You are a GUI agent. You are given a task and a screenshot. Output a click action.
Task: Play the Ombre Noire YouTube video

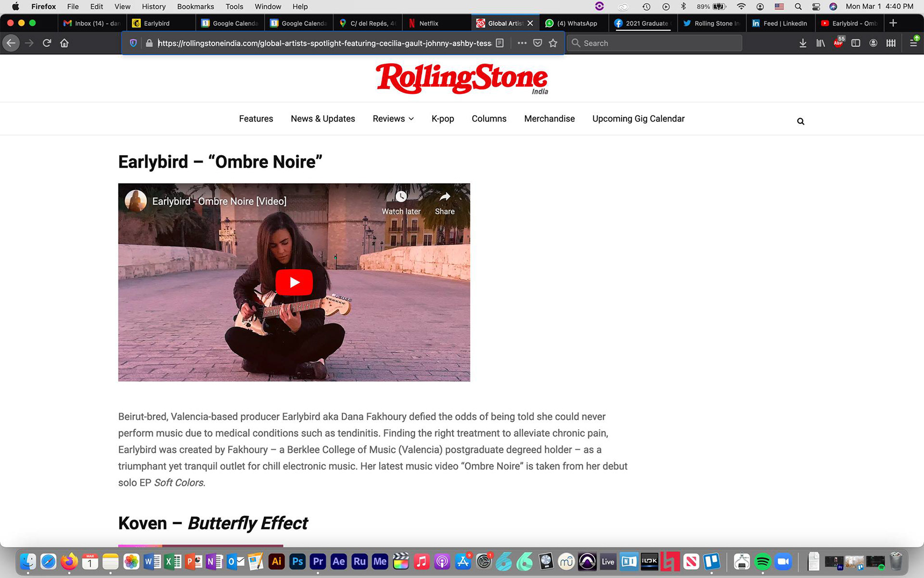[294, 282]
